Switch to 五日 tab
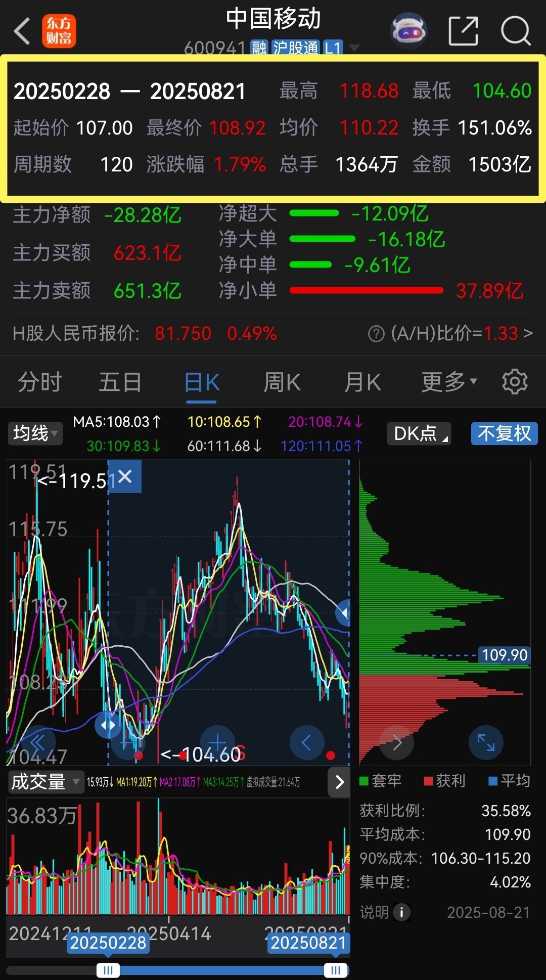This screenshot has height=980, width=546. (120, 382)
